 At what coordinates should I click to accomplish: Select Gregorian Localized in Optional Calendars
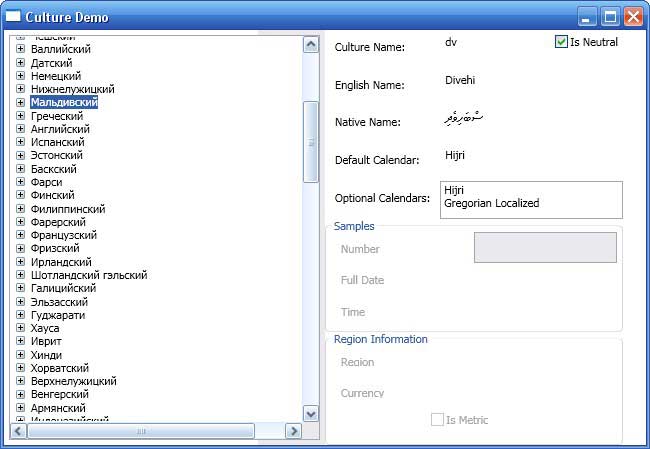(x=492, y=203)
